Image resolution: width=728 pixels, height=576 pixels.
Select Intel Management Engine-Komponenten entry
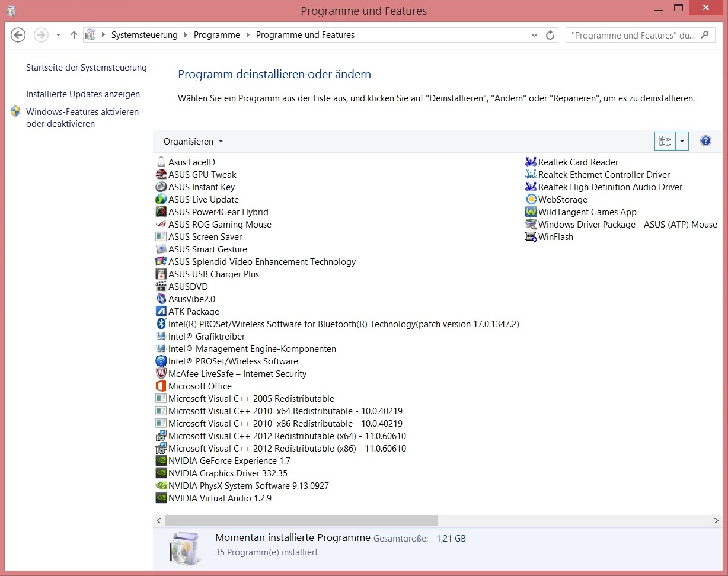pos(245,348)
